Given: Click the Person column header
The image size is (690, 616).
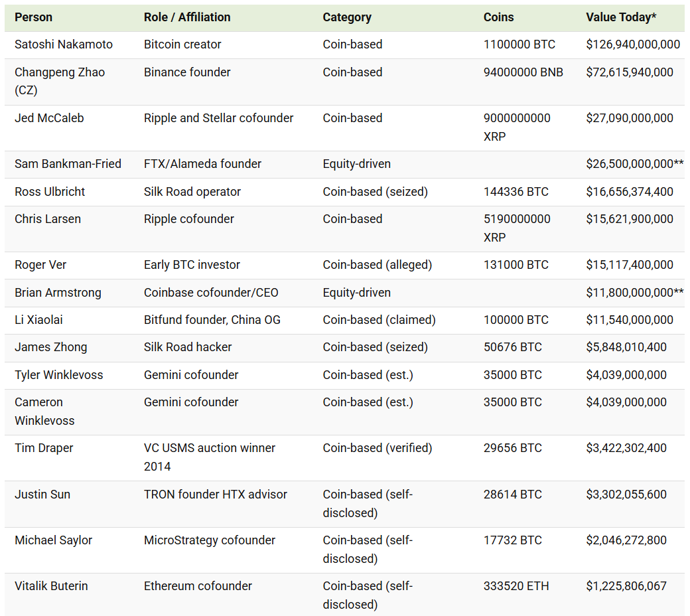Looking at the screenshot, I should 33,17.
